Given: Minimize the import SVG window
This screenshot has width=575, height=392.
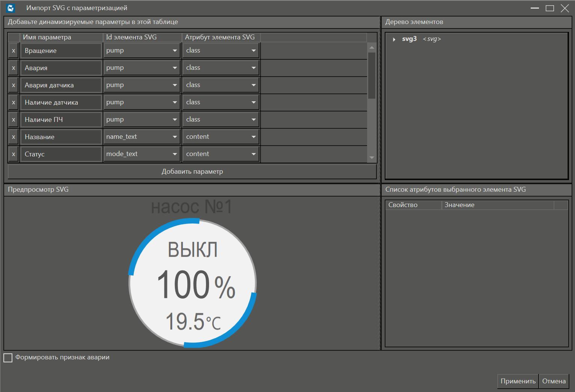Looking at the screenshot, I should (535, 8).
